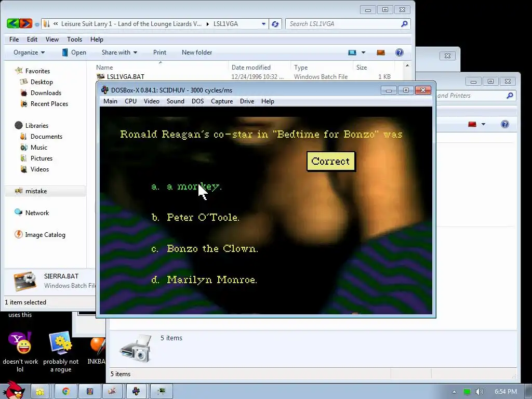Image resolution: width=532 pixels, height=399 pixels.
Task: Click the Explorer scrollbar up arrow
Action: pos(407,65)
